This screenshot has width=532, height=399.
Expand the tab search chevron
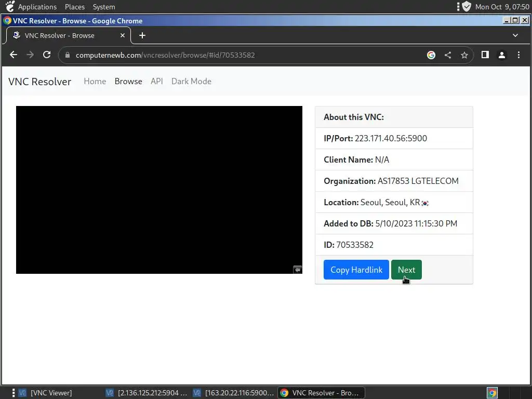click(x=515, y=35)
